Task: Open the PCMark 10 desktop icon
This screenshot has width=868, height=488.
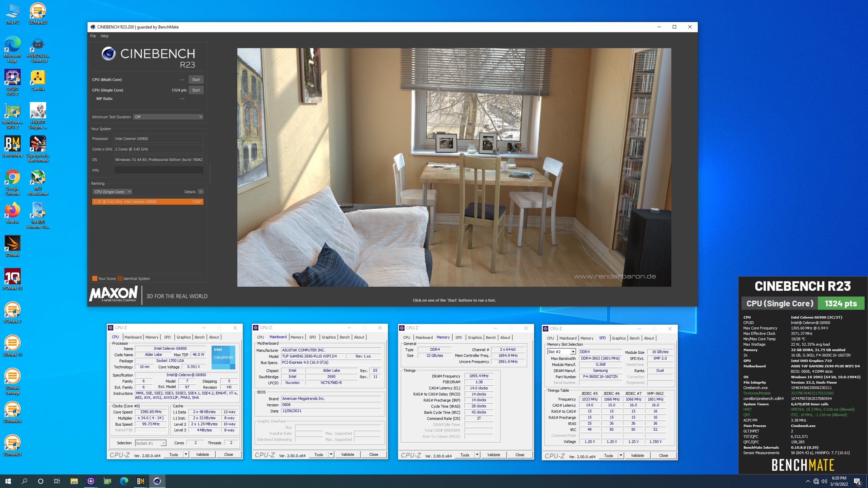Action: tap(12, 280)
